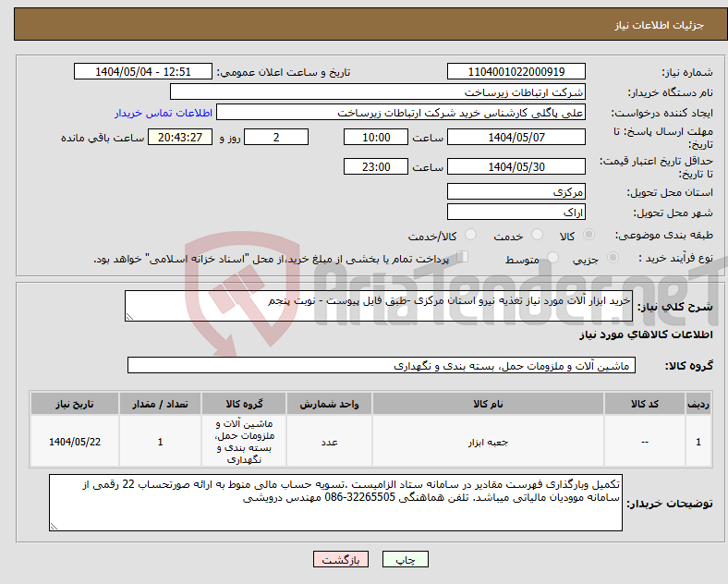Click the delivery province field مرکزی
This screenshot has width=728, height=584.
coord(516,191)
